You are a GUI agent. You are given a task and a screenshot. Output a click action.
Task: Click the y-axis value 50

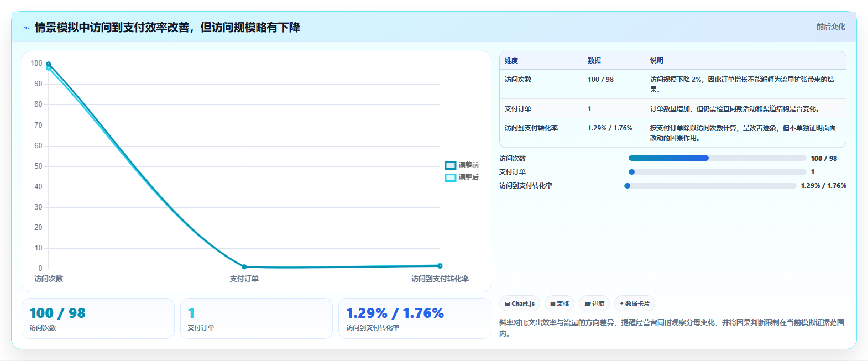pyautogui.click(x=38, y=166)
